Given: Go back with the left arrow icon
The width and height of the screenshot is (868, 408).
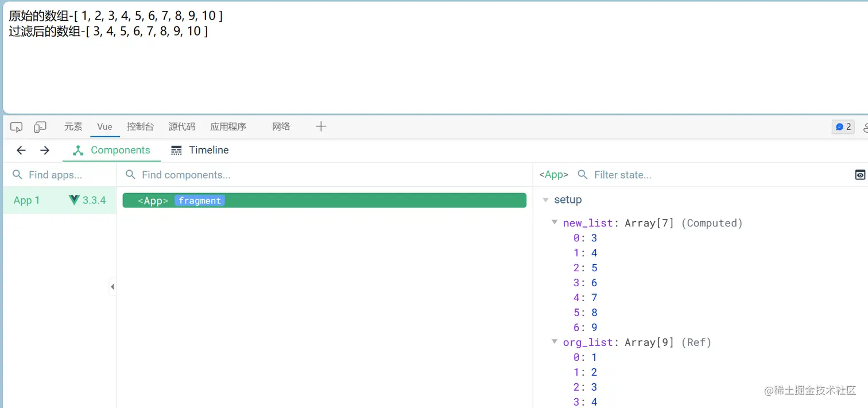Looking at the screenshot, I should tap(21, 150).
